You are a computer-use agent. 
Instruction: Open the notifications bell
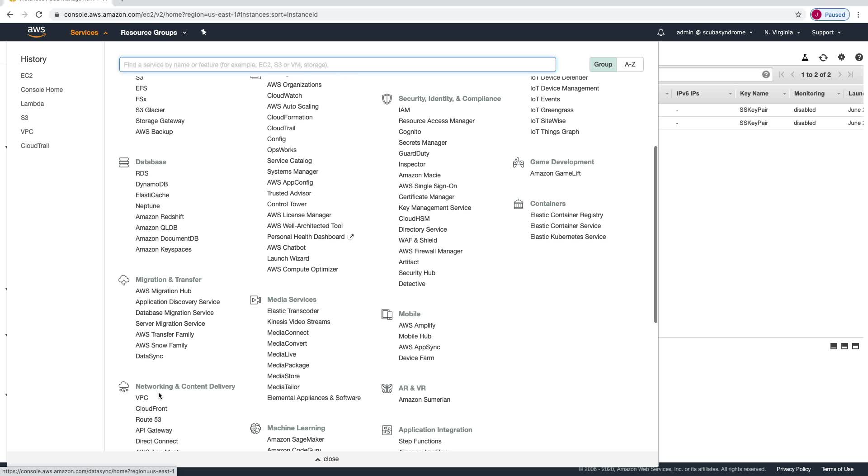(660, 33)
